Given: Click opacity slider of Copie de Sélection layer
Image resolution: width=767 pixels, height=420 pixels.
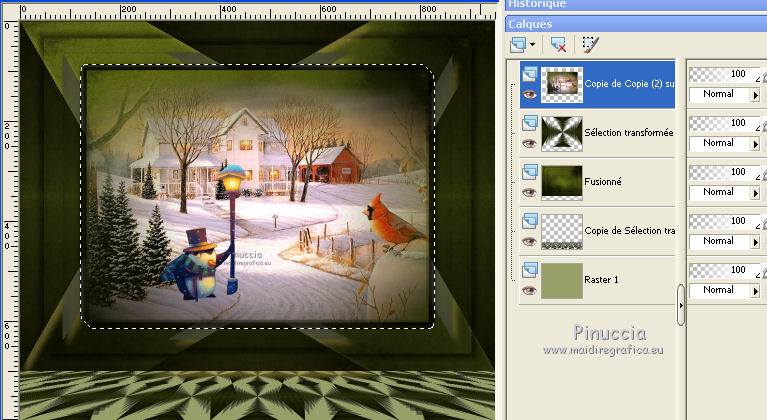Looking at the screenshot, I should [724, 221].
